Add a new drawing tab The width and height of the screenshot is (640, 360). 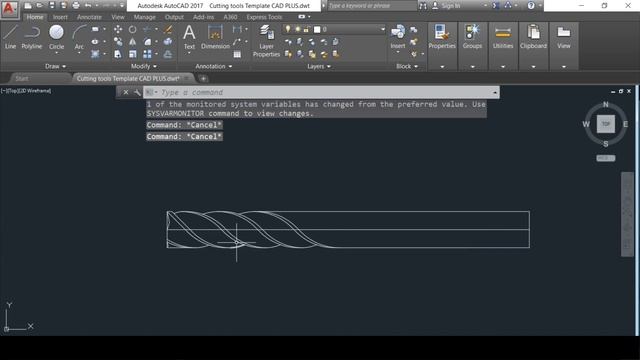(x=203, y=78)
